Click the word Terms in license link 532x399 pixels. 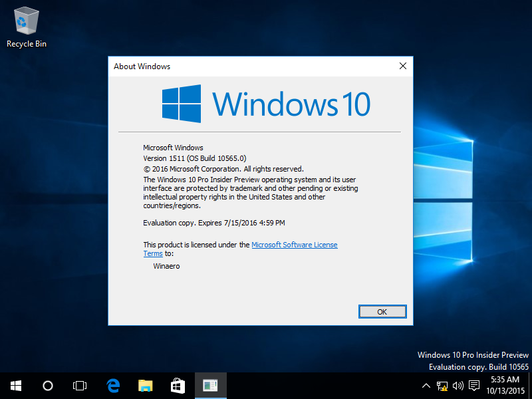tap(153, 253)
